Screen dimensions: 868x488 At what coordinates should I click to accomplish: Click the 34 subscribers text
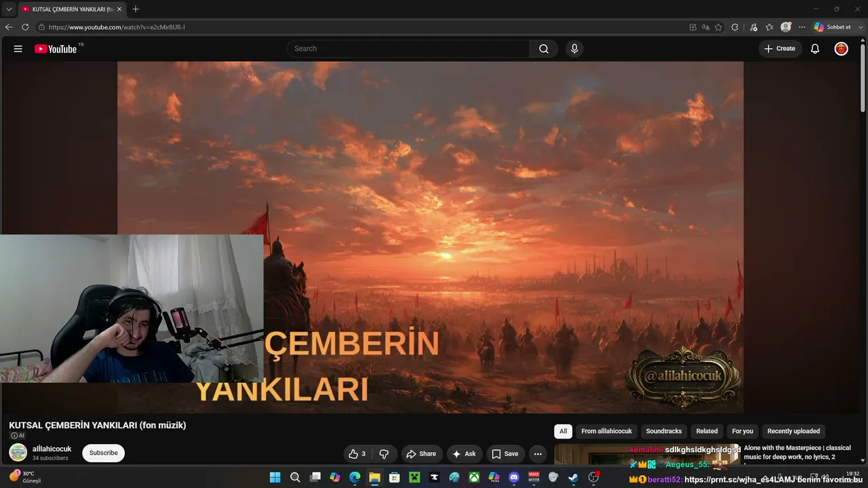point(50,458)
